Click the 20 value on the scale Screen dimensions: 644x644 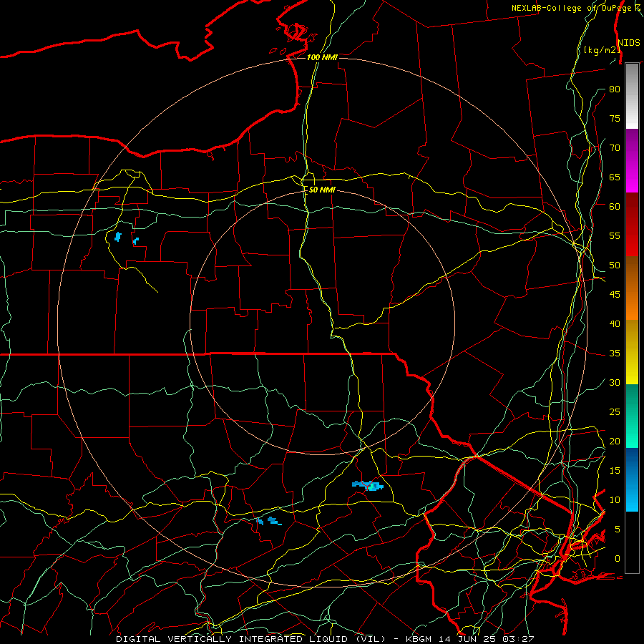615,441
